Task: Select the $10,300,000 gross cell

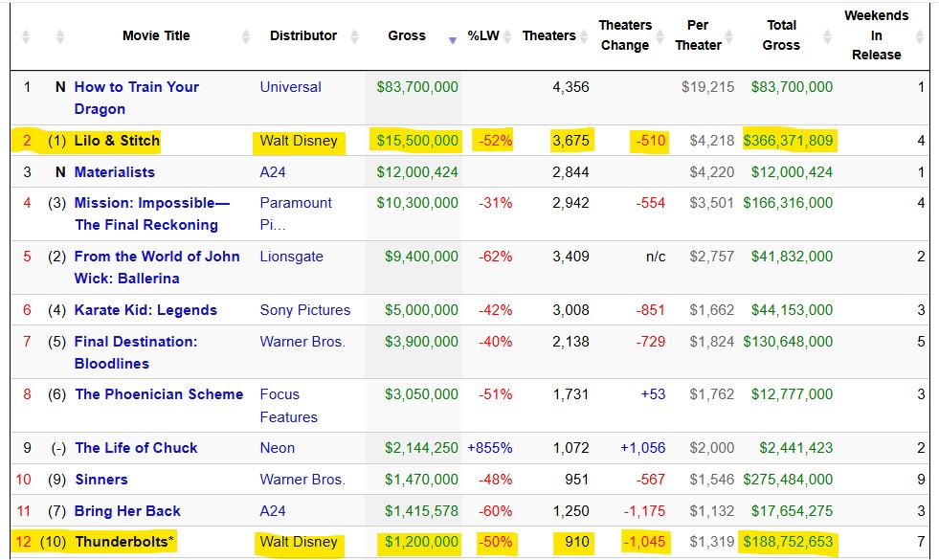Action: [417, 203]
